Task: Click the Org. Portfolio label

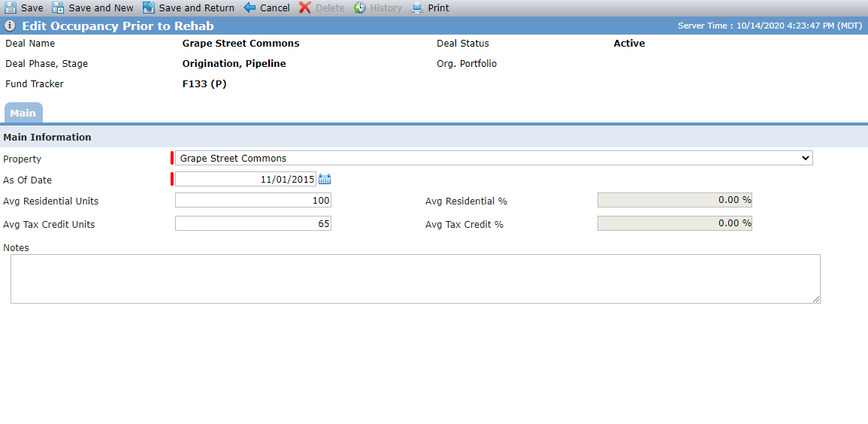Action: click(x=467, y=64)
